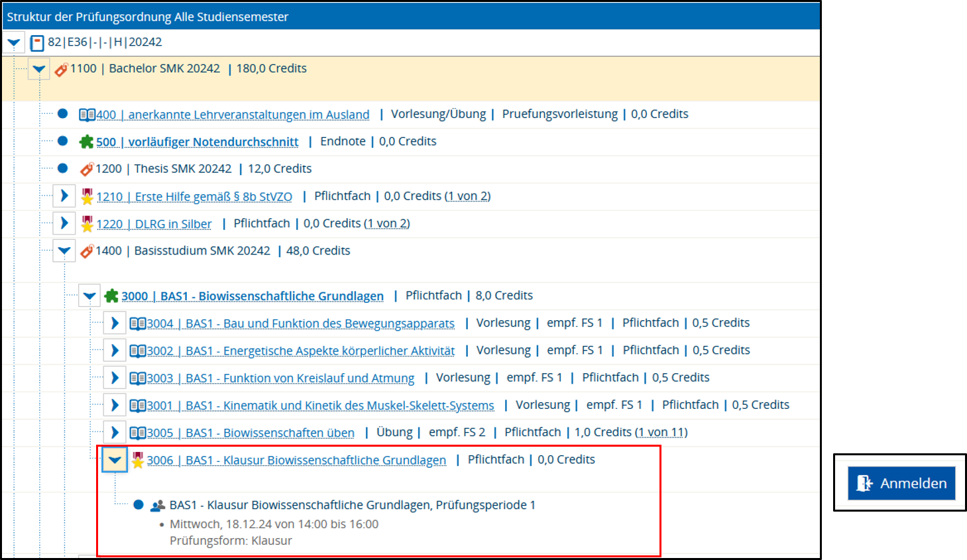This screenshot has height=560, width=967.
Task: Click the '(1 von 2)' hint on the 1210 row
Action: tap(467, 196)
